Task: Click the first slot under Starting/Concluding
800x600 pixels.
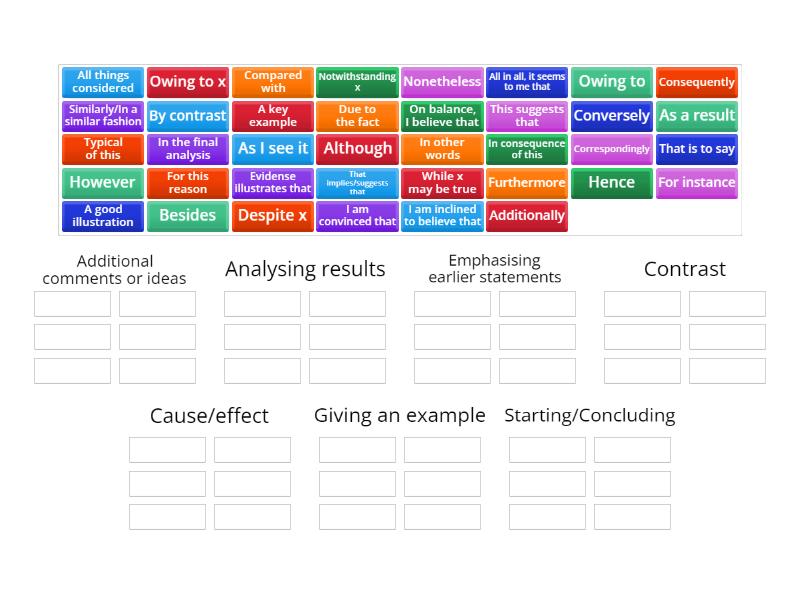Action: click(548, 449)
